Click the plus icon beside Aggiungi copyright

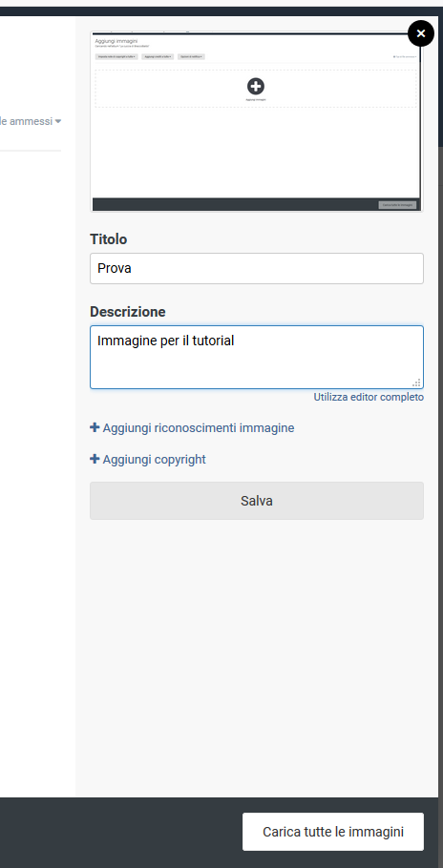point(95,460)
